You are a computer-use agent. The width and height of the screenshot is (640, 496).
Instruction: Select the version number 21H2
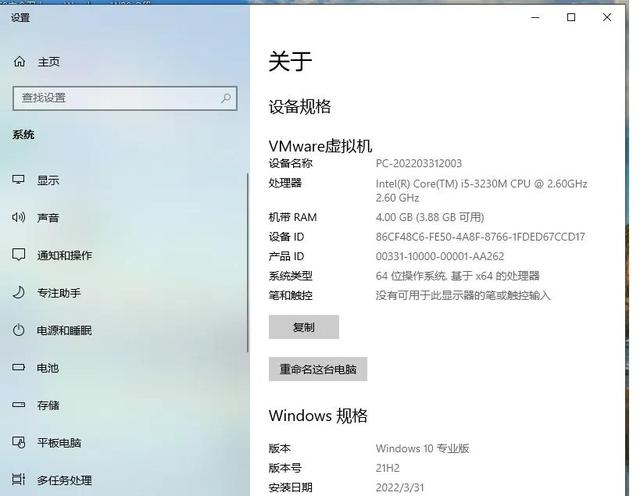(388, 468)
